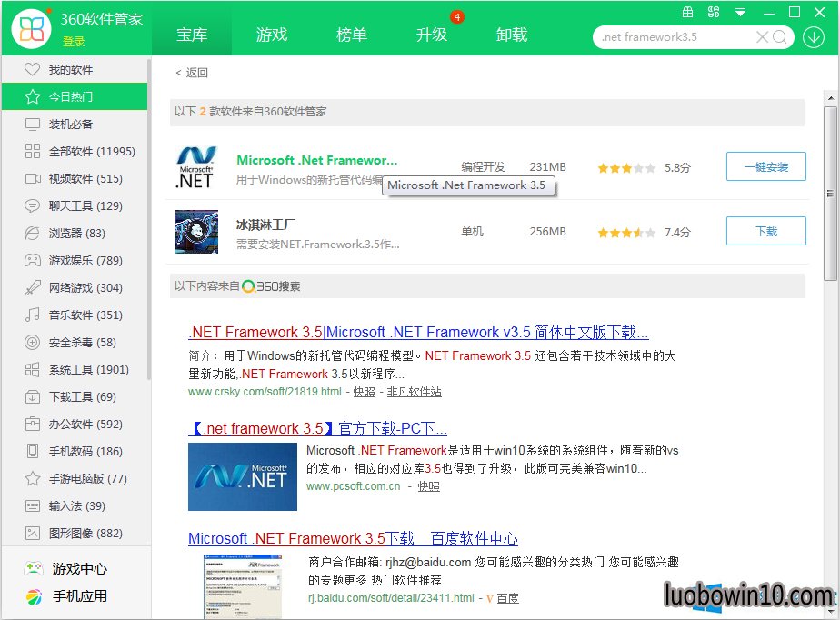Screen dimensions: 840x620
Task: Select 办公软件 briefcase icon
Action: (33, 424)
